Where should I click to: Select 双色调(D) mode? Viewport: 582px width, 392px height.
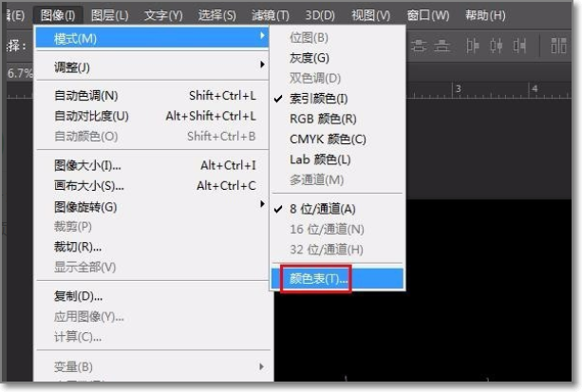tap(338, 78)
